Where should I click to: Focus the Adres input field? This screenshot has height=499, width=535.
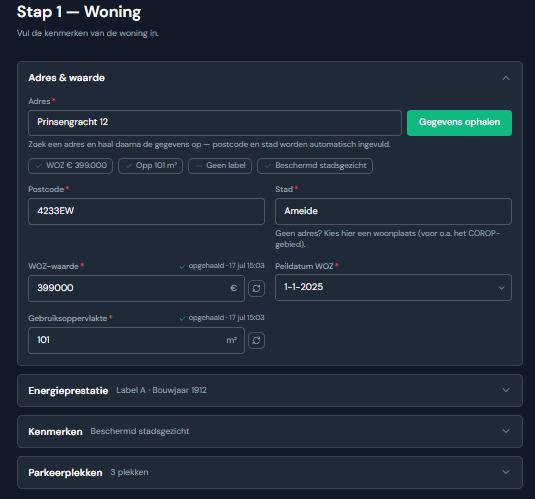[x=215, y=123]
